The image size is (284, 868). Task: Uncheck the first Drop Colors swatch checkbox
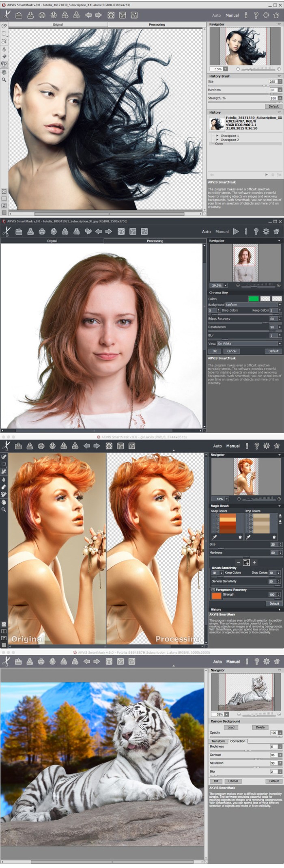pyautogui.click(x=251, y=516)
